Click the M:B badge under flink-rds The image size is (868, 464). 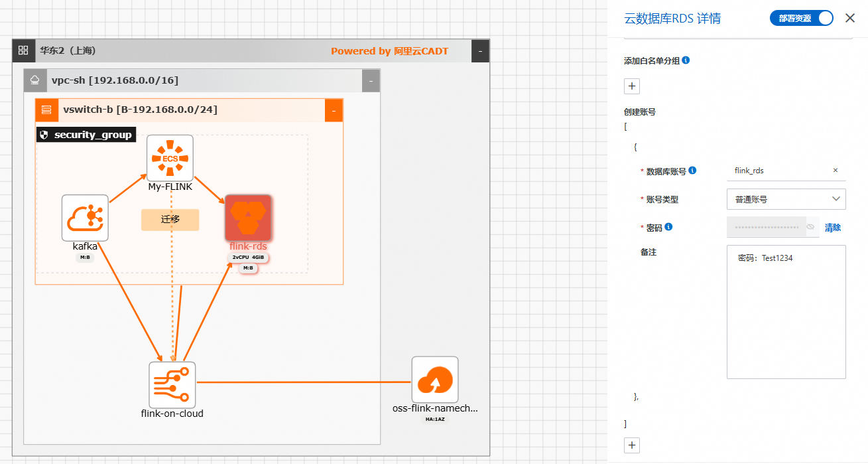pyautogui.click(x=248, y=268)
